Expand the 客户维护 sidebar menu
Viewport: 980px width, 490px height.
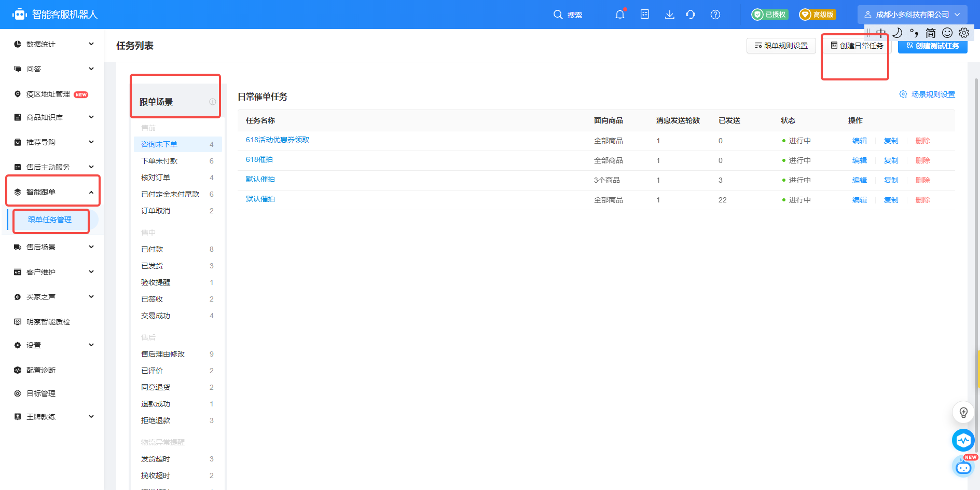pyautogui.click(x=52, y=272)
